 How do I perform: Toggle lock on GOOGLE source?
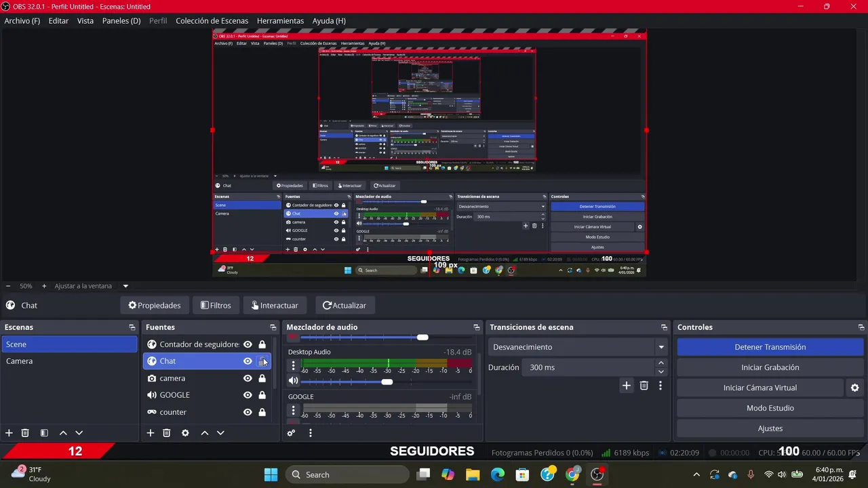point(262,395)
